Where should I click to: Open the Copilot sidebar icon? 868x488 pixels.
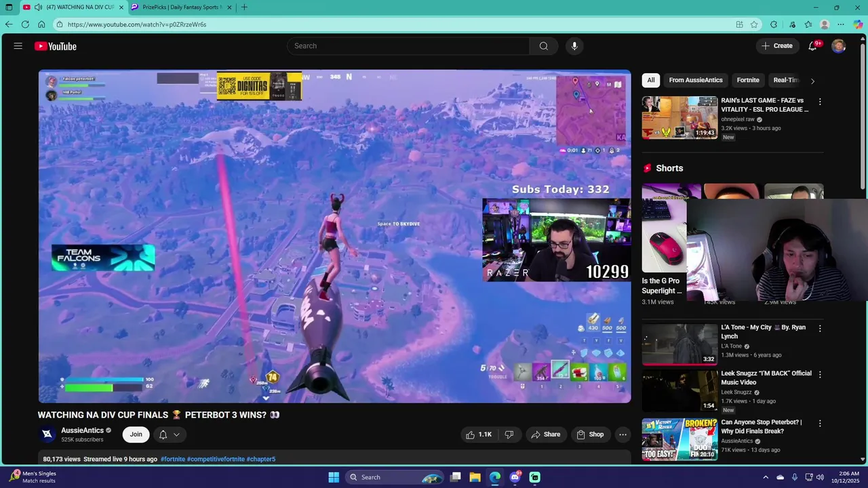[x=858, y=24]
